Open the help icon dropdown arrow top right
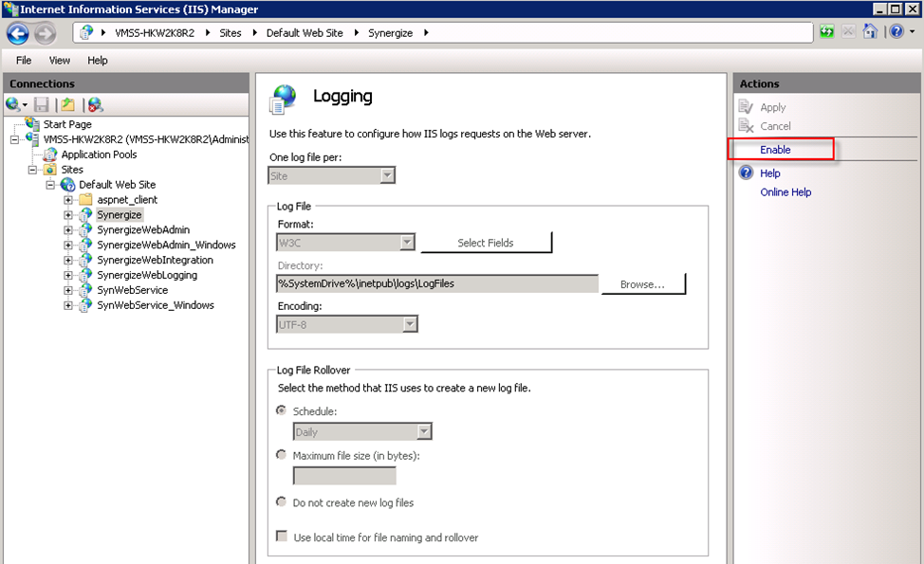This screenshot has width=924, height=564. coord(913,32)
